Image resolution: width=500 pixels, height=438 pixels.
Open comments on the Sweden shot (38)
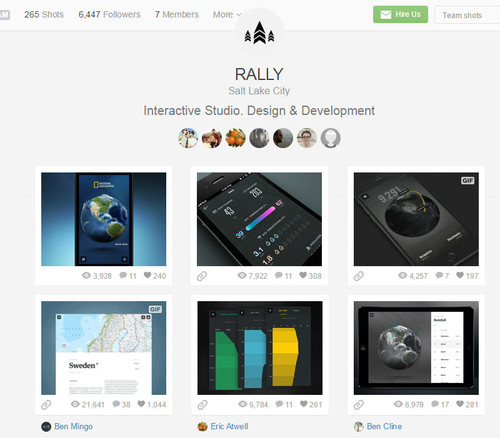click(x=121, y=404)
